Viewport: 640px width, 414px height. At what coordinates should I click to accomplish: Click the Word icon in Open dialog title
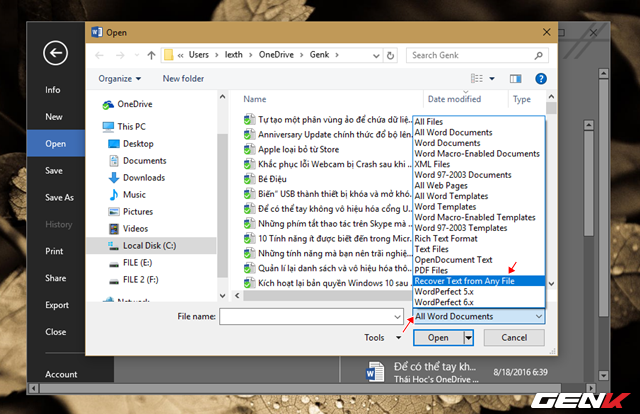pos(97,32)
